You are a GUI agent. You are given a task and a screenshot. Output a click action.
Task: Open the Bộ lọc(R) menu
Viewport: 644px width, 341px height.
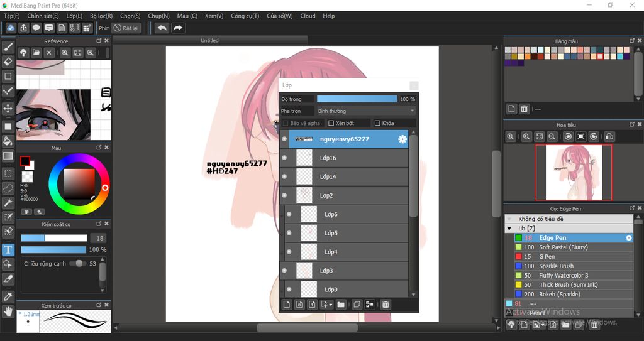click(x=101, y=16)
